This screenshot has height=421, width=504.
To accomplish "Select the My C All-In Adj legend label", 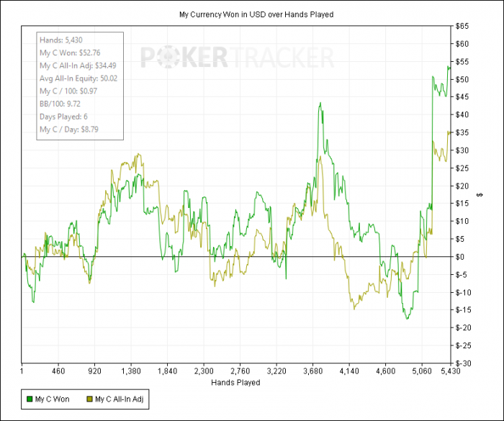I will point(121,398).
